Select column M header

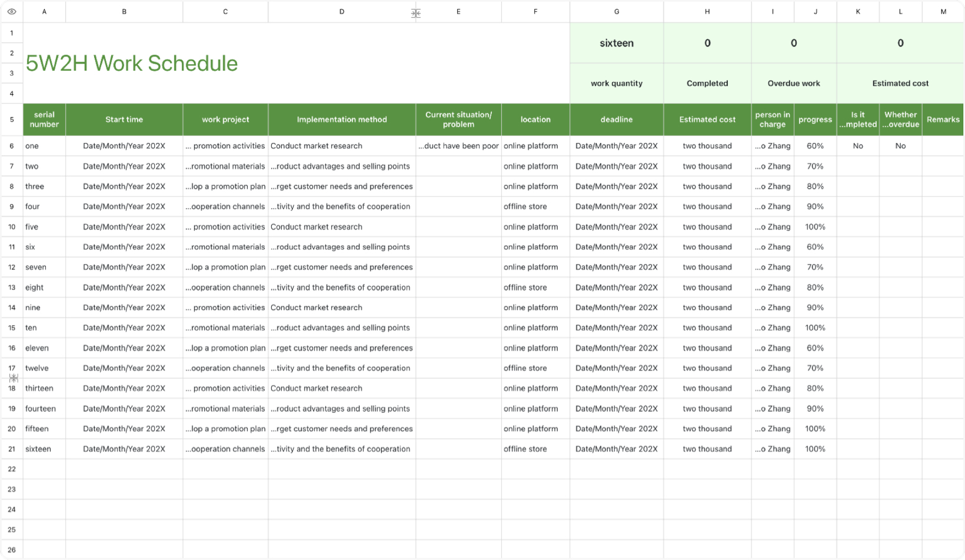(943, 11)
